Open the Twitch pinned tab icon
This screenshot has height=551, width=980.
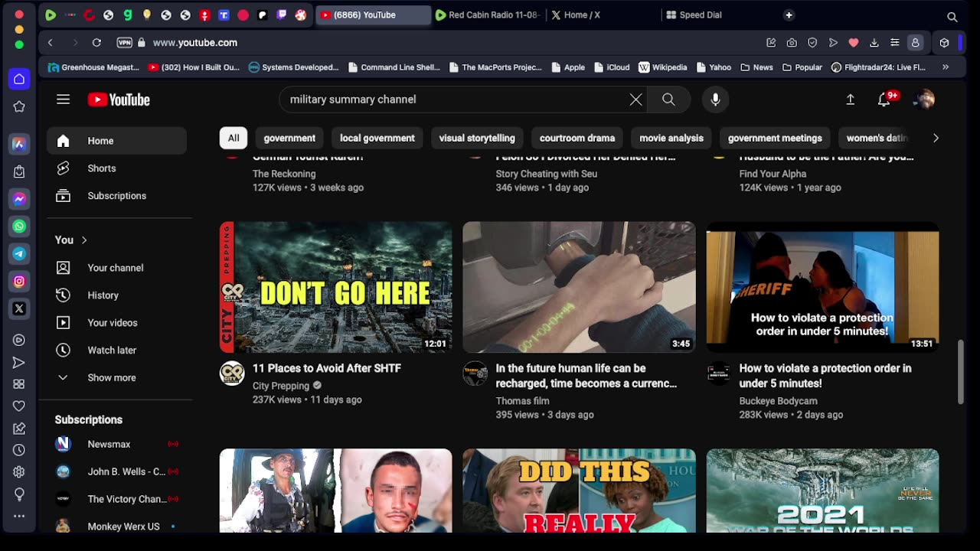[x=282, y=15]
